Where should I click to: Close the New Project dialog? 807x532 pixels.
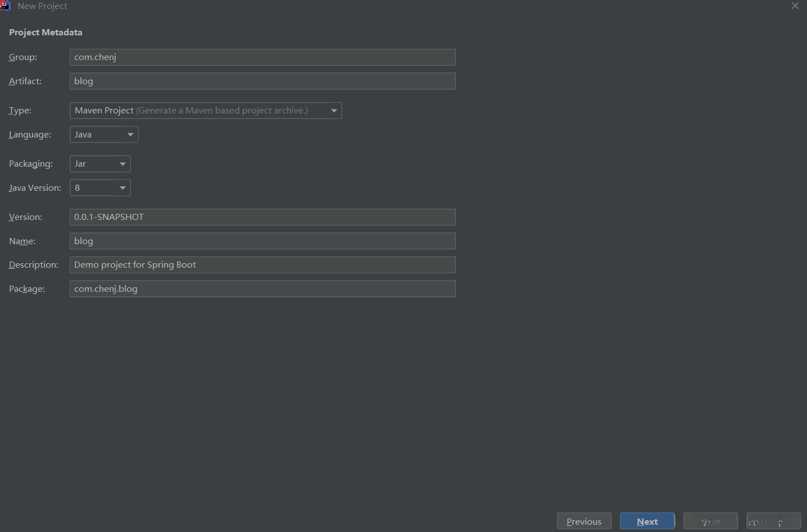795,6
